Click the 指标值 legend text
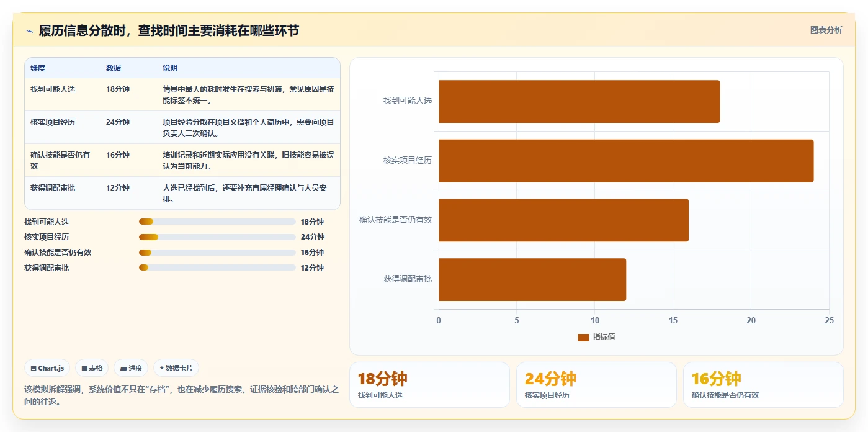The width and height of the screenshot is (868, 432). [604, 337]
